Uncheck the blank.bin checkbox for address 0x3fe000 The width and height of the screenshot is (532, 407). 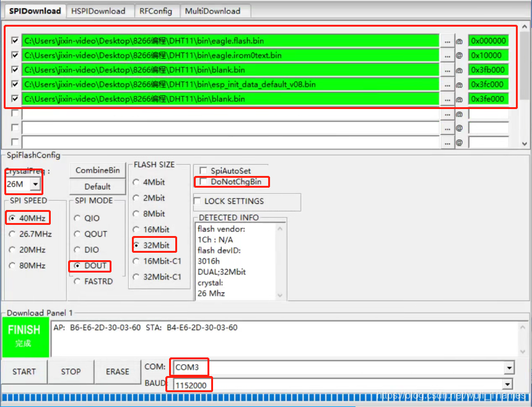coord(15,98)
